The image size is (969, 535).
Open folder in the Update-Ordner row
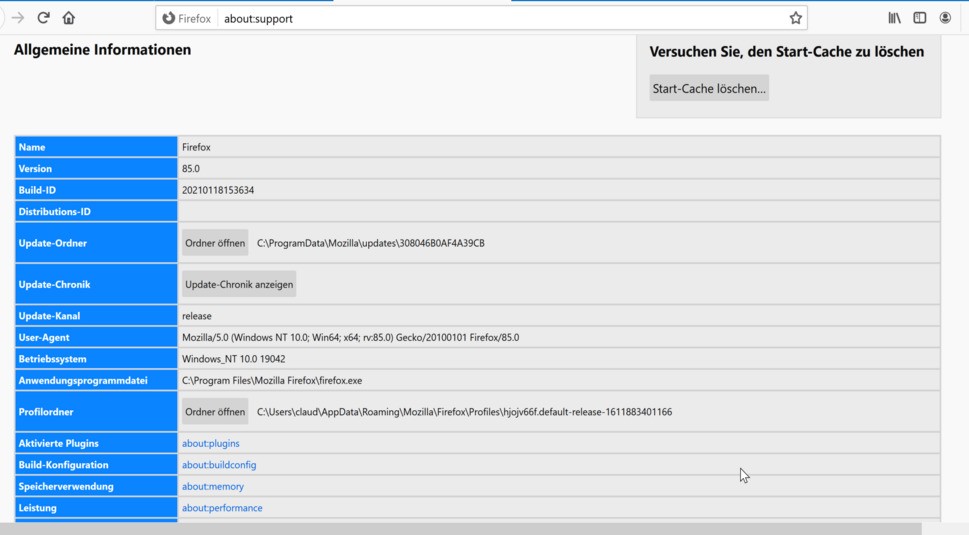point(215,243)
